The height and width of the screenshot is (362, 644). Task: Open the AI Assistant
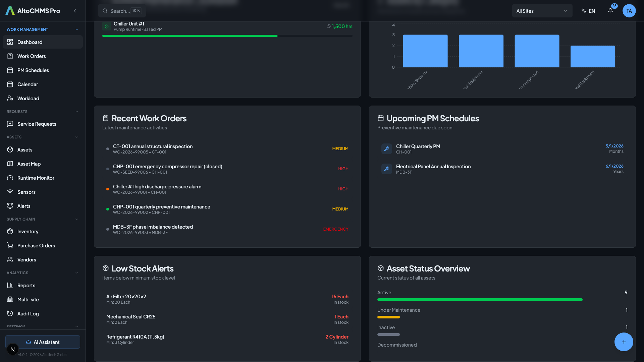(x=43, y=342)
